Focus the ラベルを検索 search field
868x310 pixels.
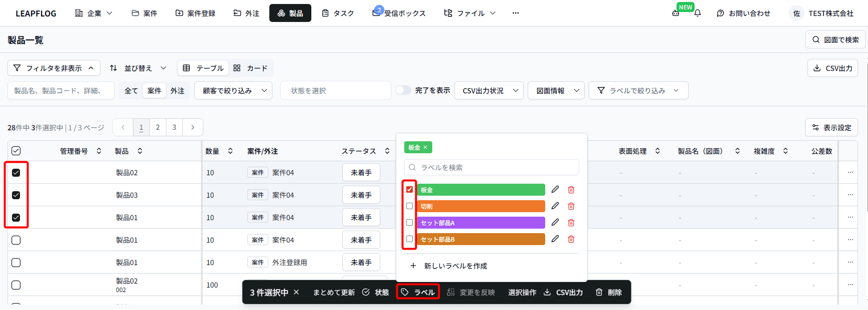point(492,167)
